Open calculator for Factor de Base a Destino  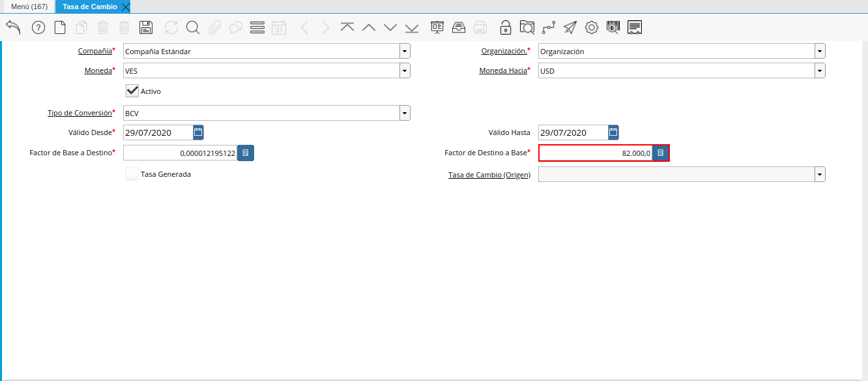pos(246,153)
